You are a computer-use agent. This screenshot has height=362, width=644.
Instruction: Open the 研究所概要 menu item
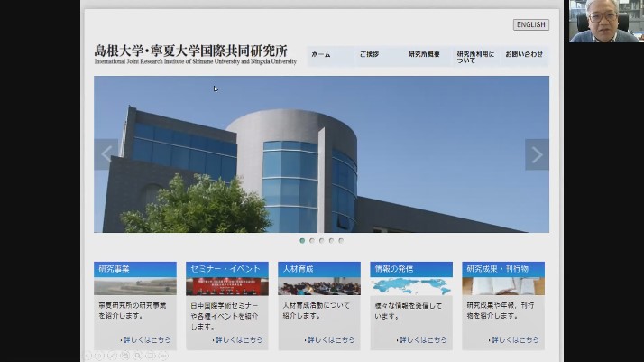pyautogui.click(x=424, y=54)
